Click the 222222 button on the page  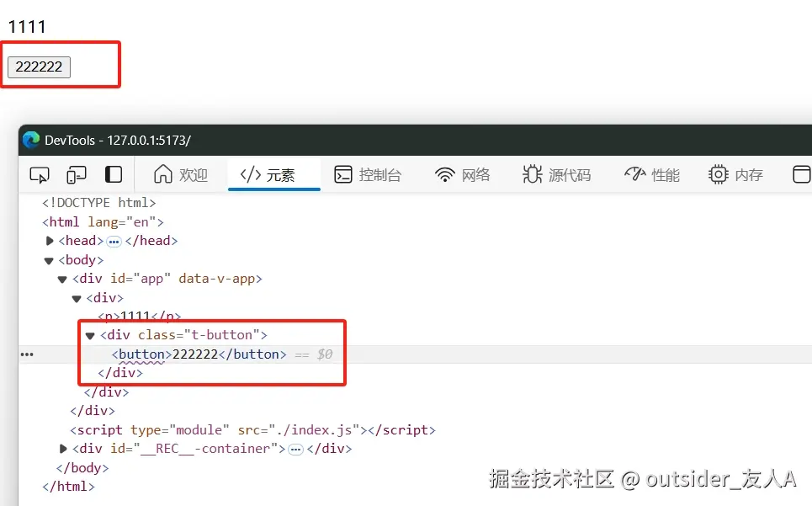39,67
